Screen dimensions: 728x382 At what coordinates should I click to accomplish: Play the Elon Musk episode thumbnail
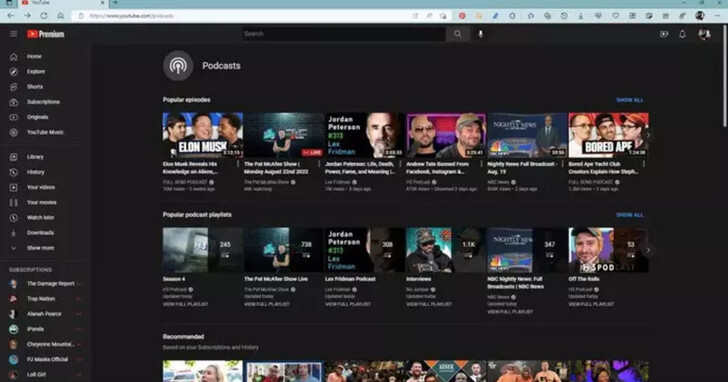coord(202,135)
